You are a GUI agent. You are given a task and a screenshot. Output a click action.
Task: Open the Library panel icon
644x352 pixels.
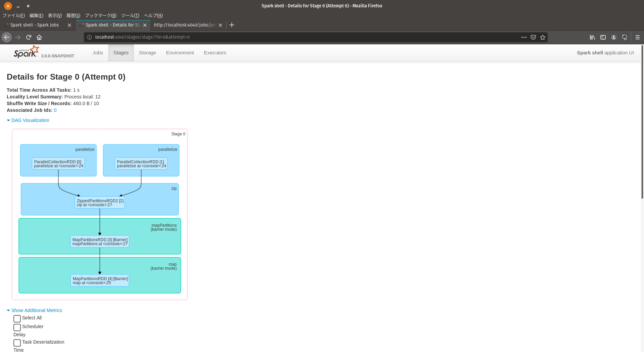592,37
